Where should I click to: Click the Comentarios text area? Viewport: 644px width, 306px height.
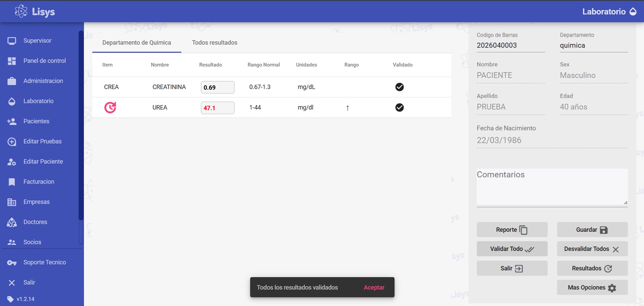(x=552, y=187)
